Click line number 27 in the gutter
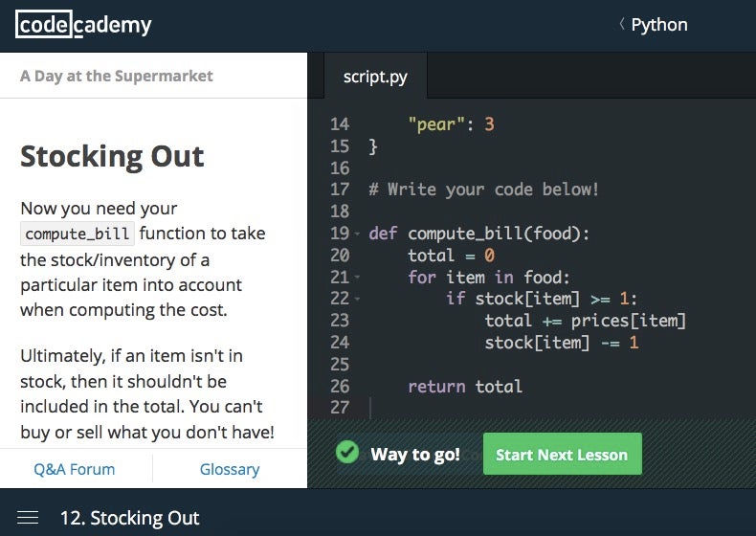 [x=339, y=408]
